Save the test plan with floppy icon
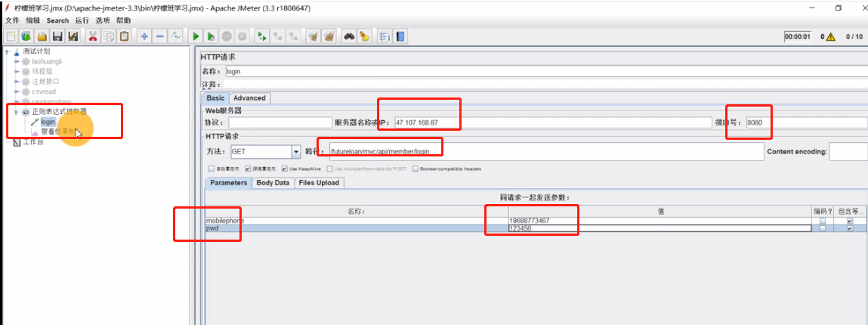The image size is (868, 325). pyautogui.click(x=57, y=36)
